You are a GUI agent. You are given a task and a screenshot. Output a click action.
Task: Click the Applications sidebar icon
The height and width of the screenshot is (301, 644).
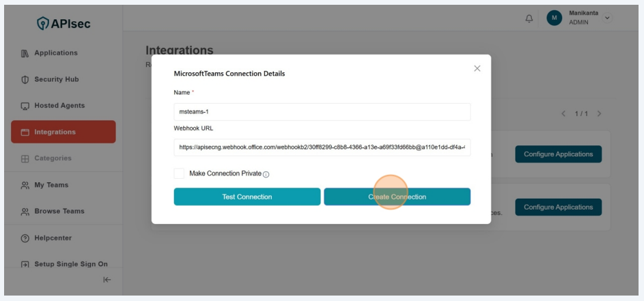point(25,53)
